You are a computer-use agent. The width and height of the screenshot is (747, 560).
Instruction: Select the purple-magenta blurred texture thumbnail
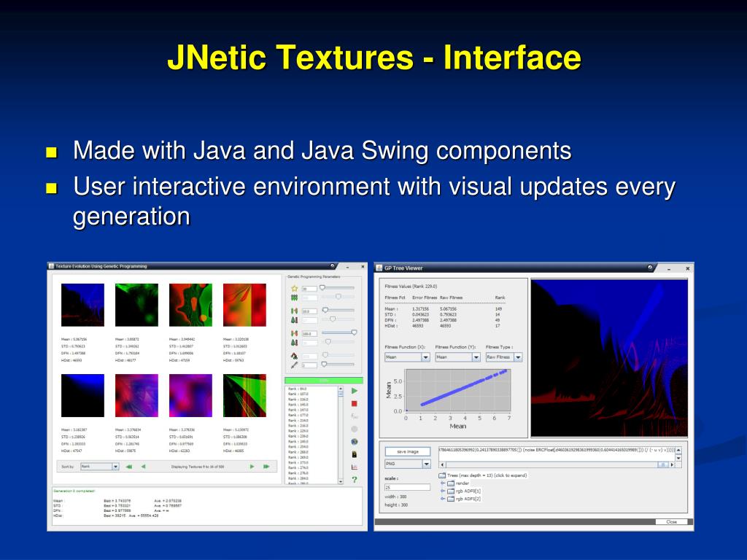tap(190, 396)
